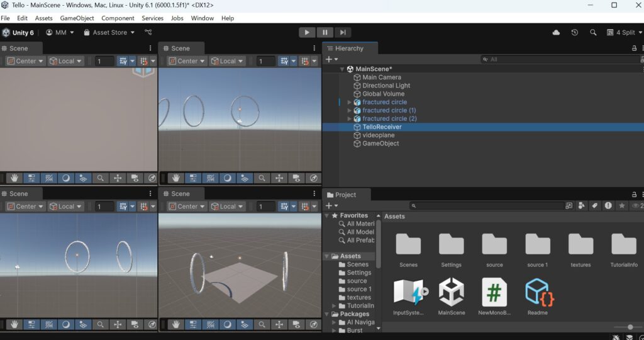
Task: Click the Search by Label tag icon
Action: (x=595, y=206)
